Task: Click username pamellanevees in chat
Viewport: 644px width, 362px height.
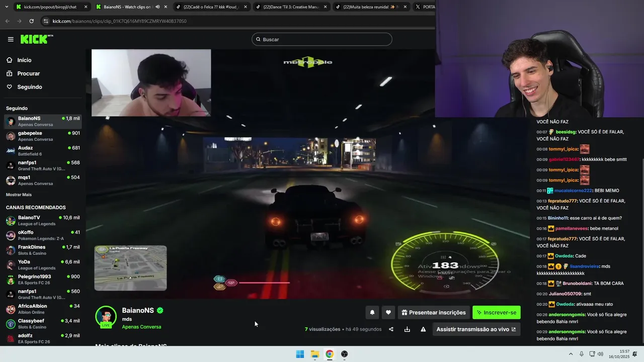Action: click(x=571, y=228)
